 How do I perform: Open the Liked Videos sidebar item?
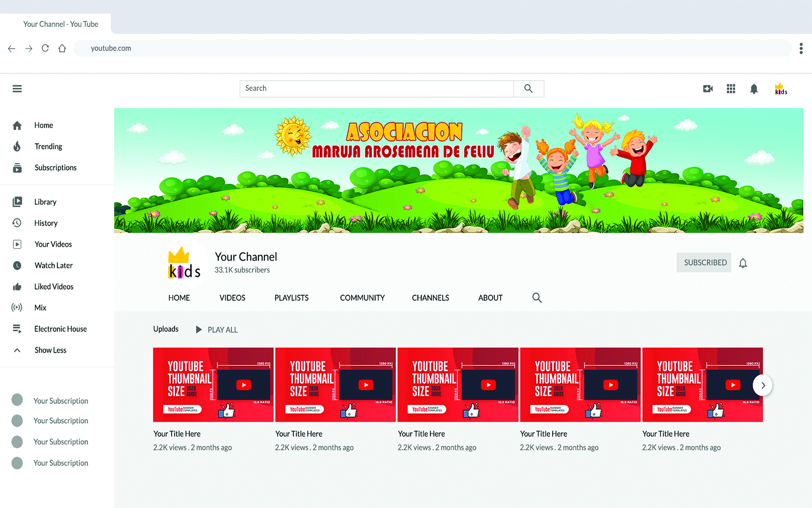point(54,287)
